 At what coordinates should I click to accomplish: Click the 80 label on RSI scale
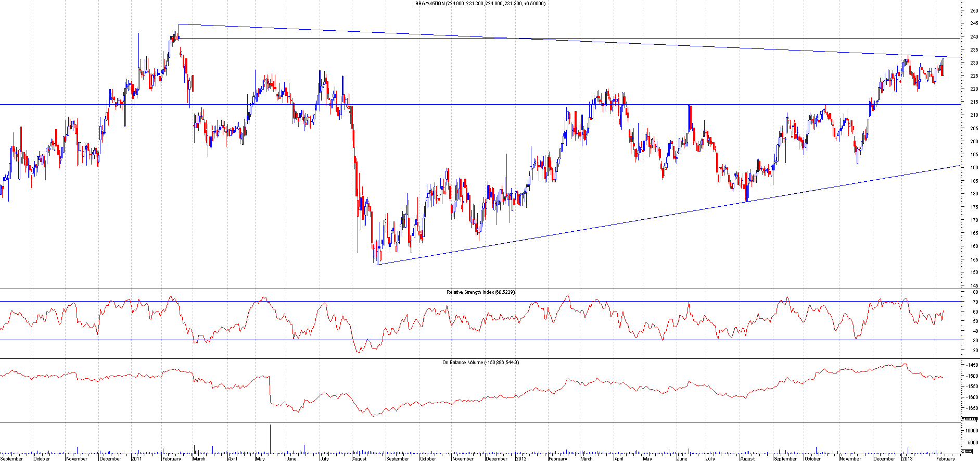tap(972, 293)
